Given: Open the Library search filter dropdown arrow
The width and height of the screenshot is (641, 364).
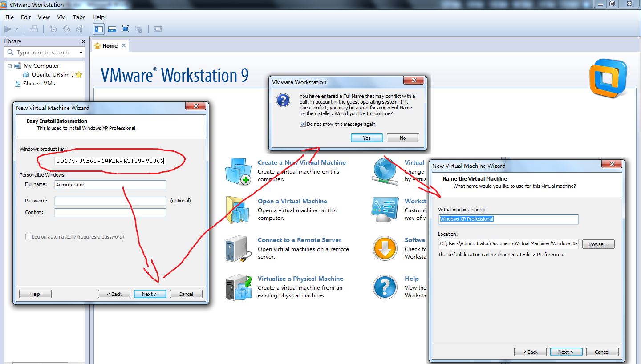Looking at the screenshot, I should pos(81,52).
